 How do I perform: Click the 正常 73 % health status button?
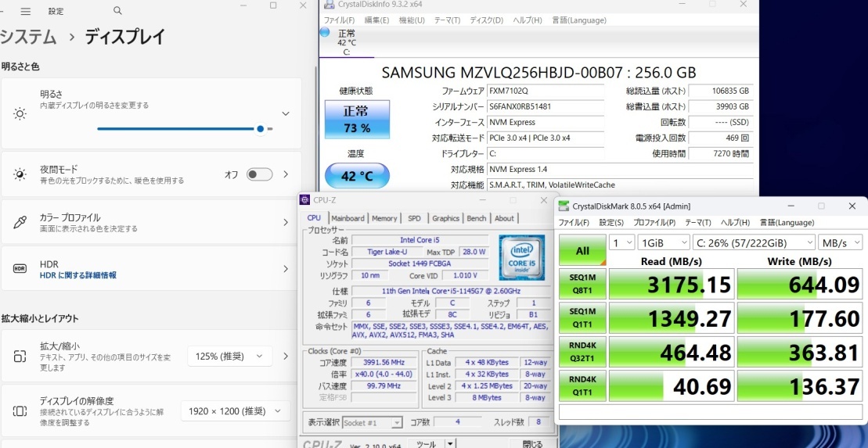tap(357, 120)
